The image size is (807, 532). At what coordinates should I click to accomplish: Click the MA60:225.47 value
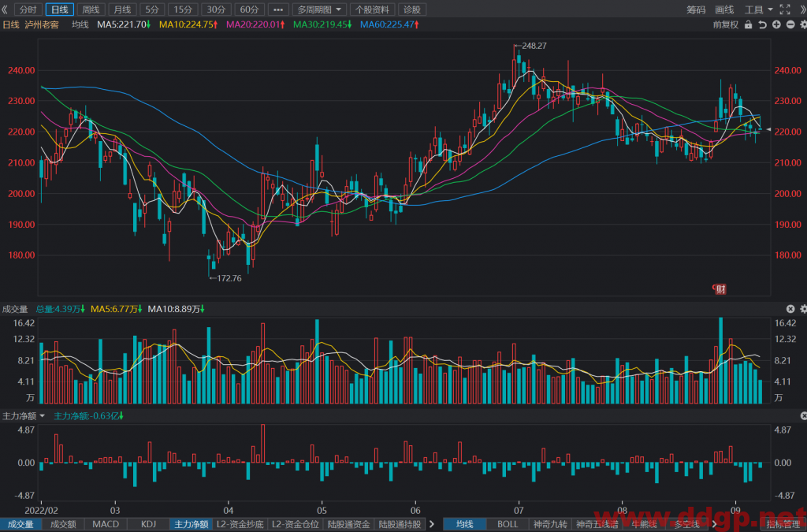coord(389,24)
